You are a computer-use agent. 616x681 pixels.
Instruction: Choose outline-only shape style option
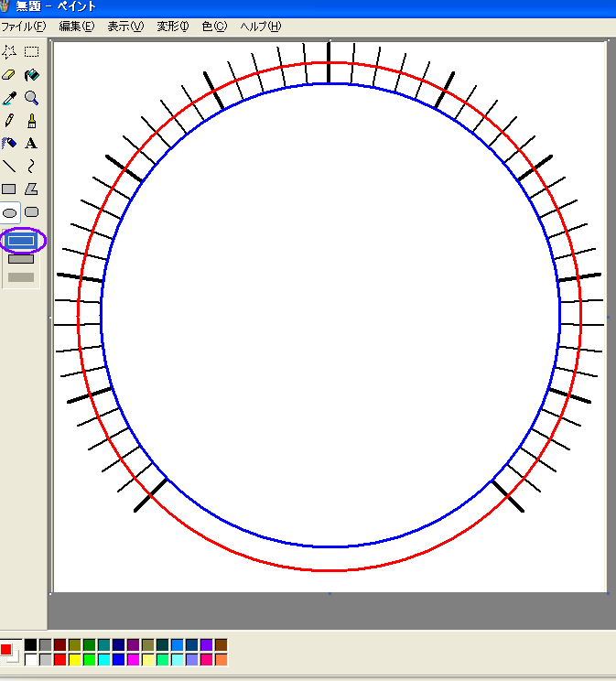pos(21,240)
